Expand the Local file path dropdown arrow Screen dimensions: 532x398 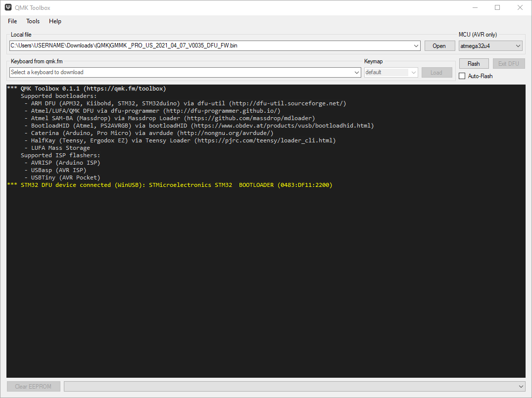tap(416, 46)
